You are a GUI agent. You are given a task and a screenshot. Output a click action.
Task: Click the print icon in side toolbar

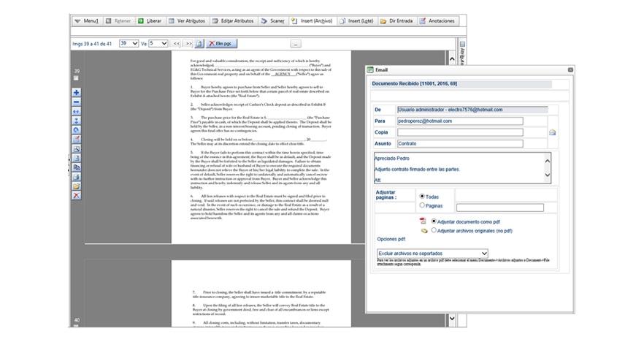[77, 177]
